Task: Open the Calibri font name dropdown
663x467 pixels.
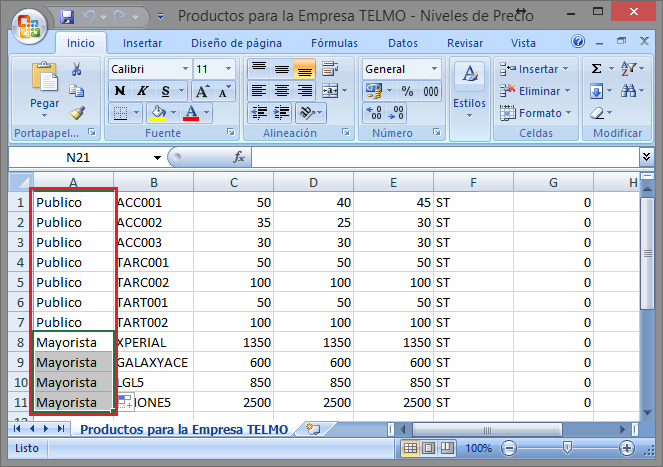Action: (x=185, y=69)
